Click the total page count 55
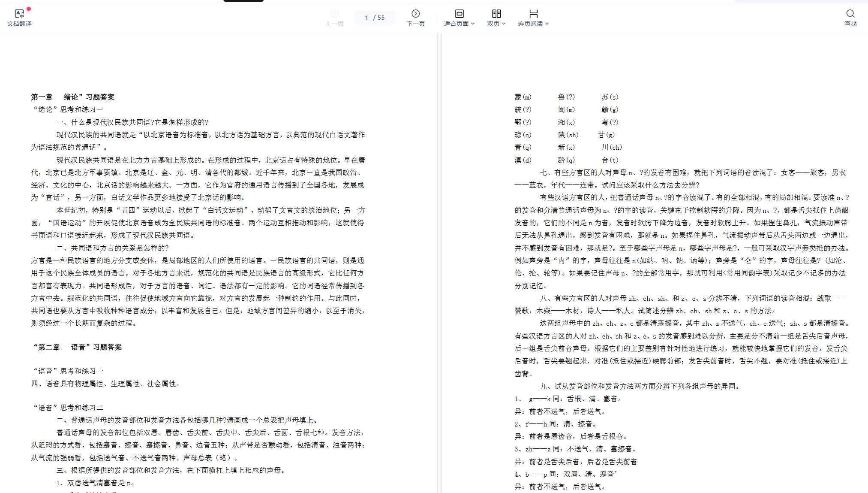Viewport: 868px width, 493px height. [381, 18]
